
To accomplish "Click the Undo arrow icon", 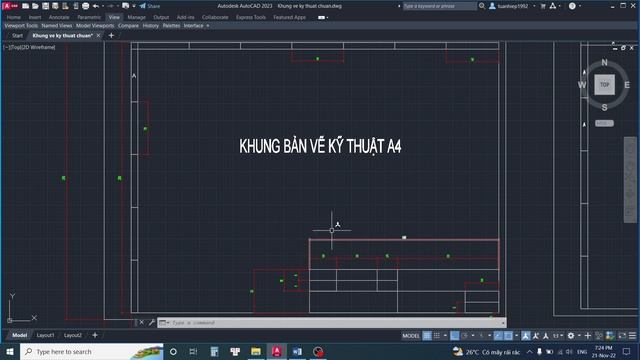I will pyautogui.click(x=96, y=6).
